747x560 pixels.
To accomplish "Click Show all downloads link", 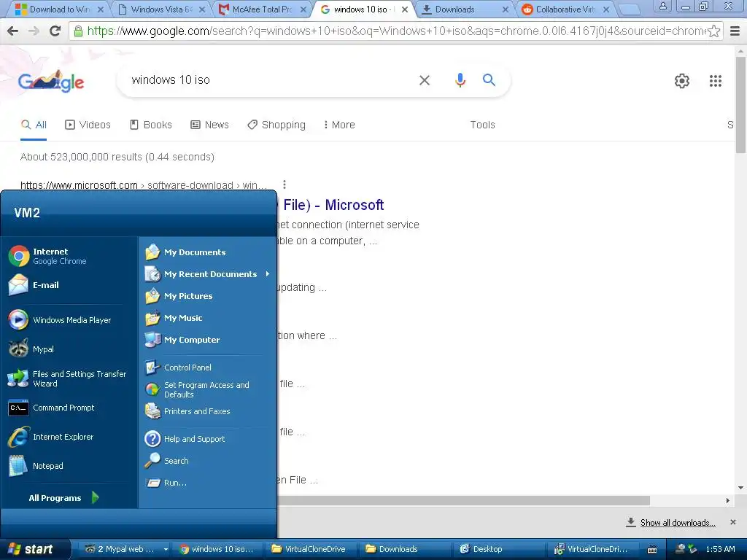I will click(678, 523).
